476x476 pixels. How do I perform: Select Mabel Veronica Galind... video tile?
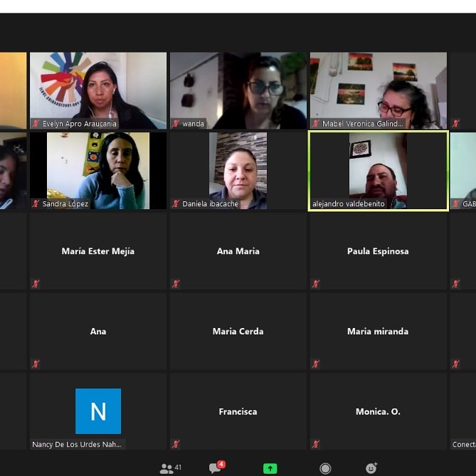coord(379,90)
